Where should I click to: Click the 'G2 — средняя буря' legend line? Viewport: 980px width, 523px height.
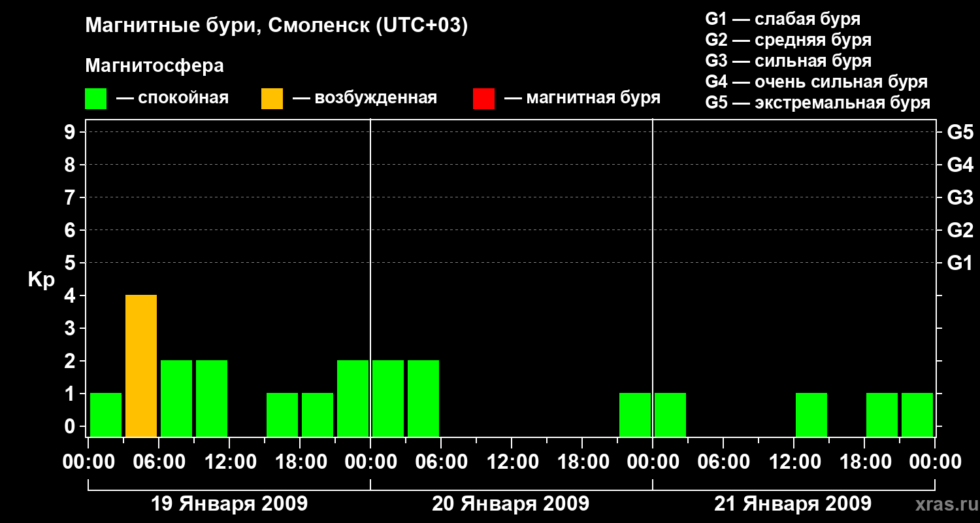pyautogui.click(x=788, y=40)
